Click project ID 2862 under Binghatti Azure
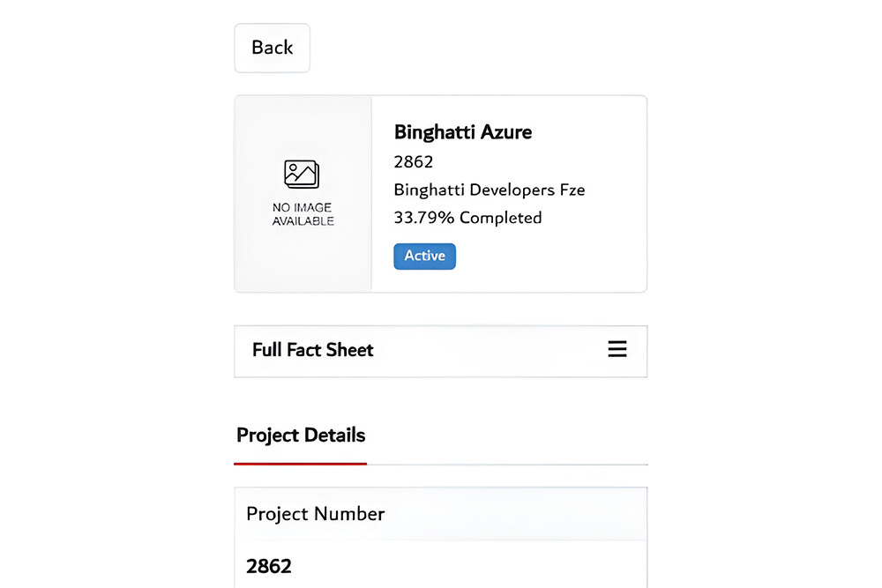This screenshot has height=588, width=882. (414, 161)
